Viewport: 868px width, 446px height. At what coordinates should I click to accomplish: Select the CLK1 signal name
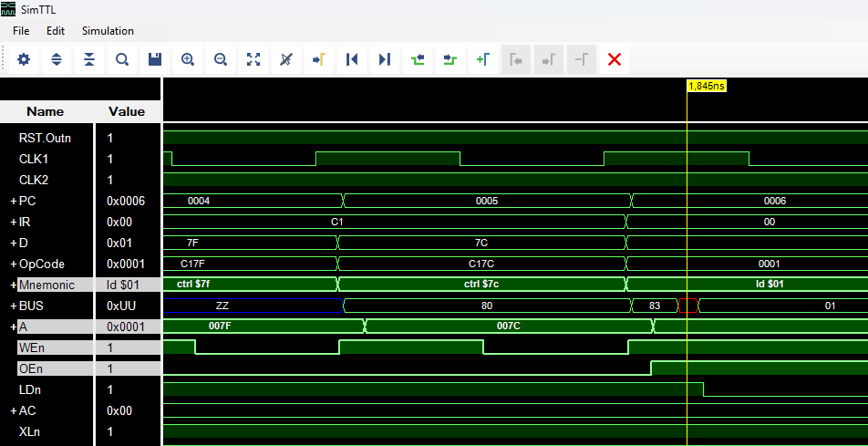point(35,159)
